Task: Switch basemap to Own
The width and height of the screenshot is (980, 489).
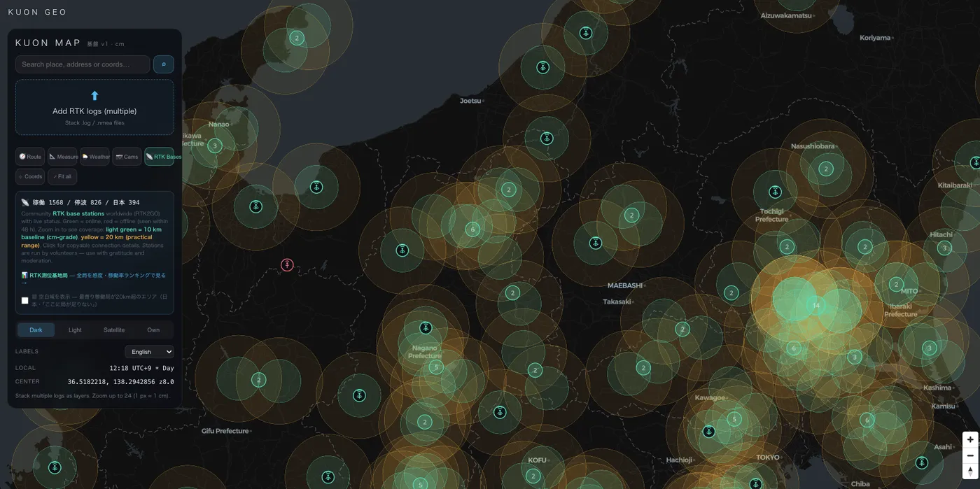Action: (x=153, y=330)
